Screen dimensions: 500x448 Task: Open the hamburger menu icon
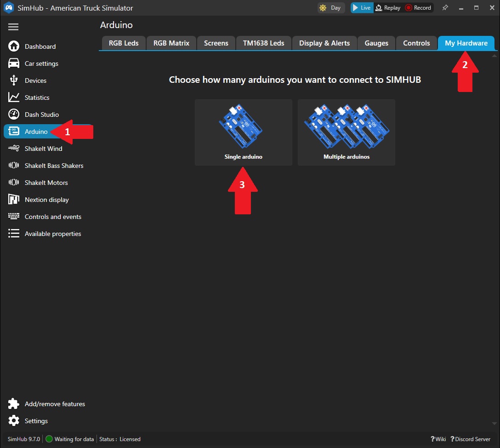pyautogui.click(x=13, y=27)
